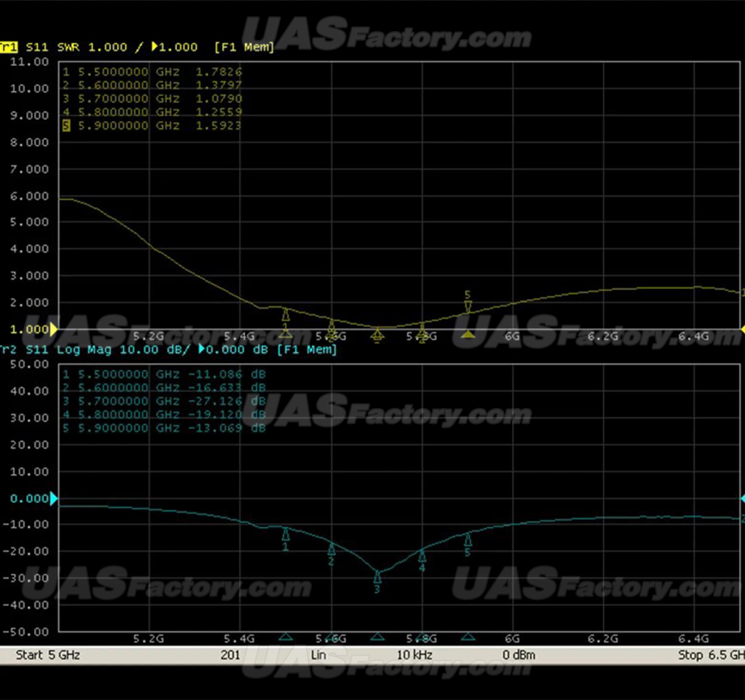Screen dimensions: 745x700
Task: Click the Tr1 'S11 SWR 1.000' trace header
Action: click(77, 47)
